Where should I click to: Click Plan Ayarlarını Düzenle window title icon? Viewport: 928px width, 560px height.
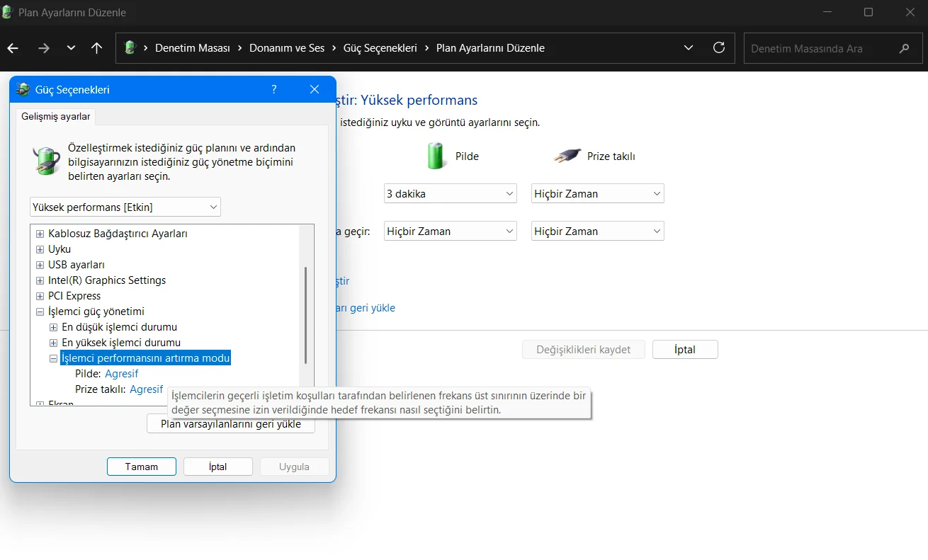[x=7, y=12]
